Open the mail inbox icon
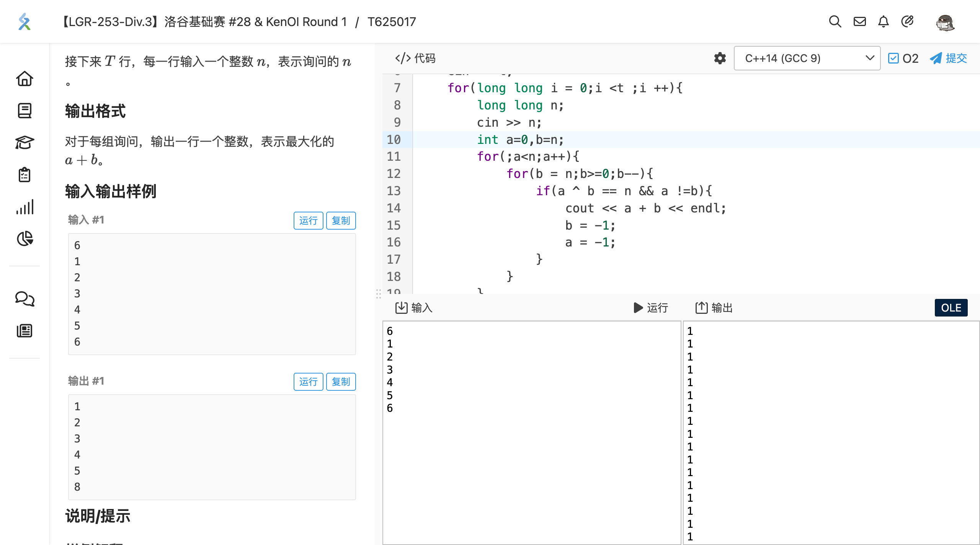980x545 pixels. tap(859, 22)
